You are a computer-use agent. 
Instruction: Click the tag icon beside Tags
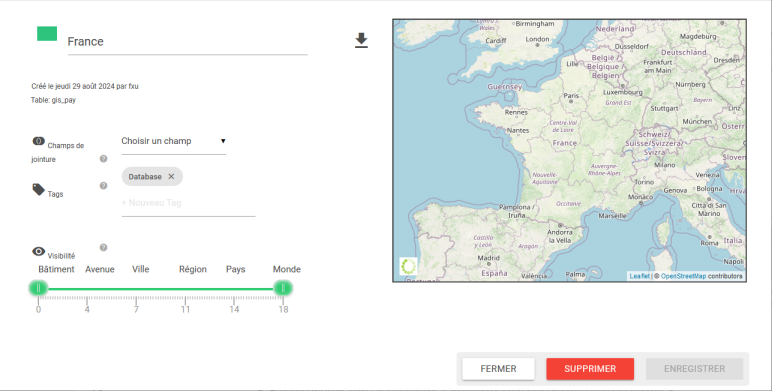point(38,190)
